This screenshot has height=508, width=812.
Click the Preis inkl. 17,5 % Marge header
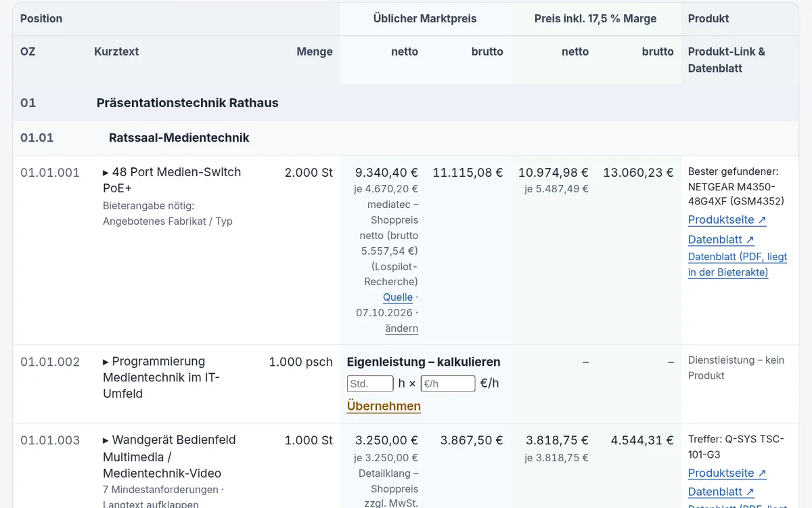pyautogui.click(x=595, y=19)
